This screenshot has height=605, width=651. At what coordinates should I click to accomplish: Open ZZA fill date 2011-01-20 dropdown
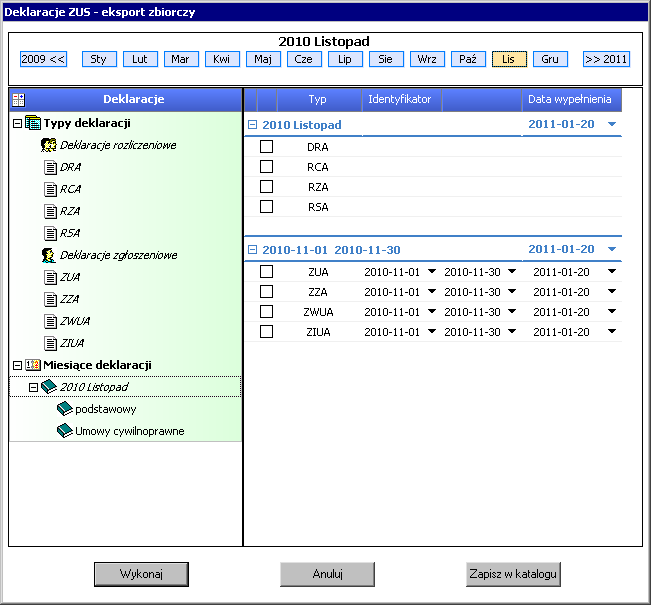[x=612, y=291]
